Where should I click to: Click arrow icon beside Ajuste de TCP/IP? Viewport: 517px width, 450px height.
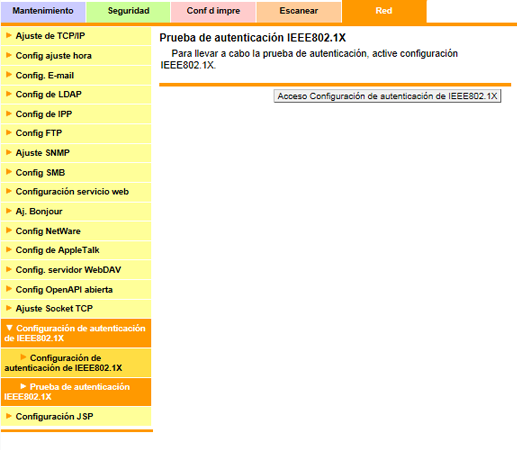coord(9,35)
